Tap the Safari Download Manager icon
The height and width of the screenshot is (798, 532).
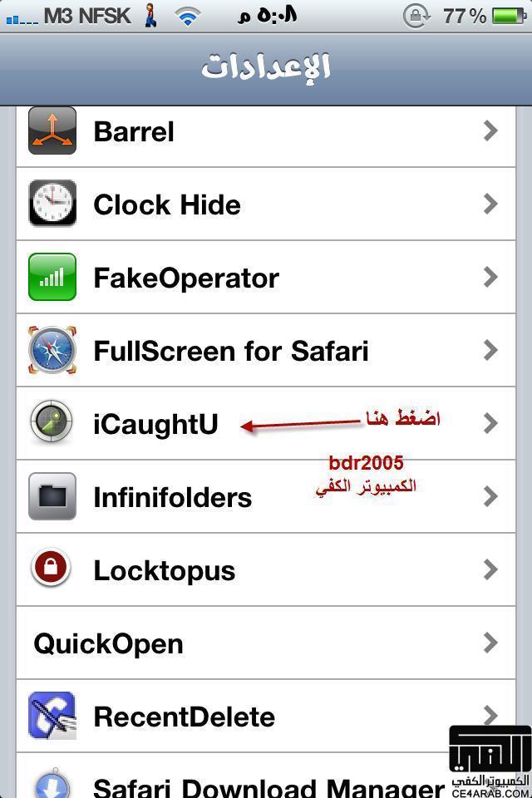[x=52, y=784]
